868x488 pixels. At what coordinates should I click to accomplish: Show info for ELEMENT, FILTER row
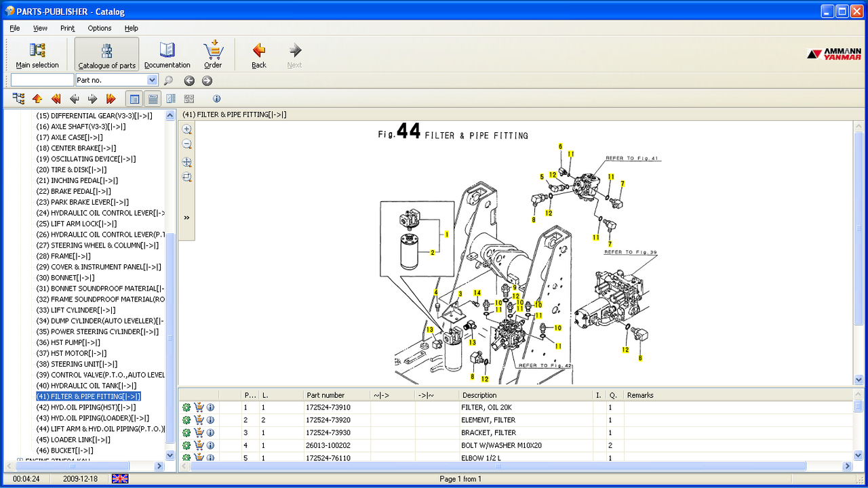[x=210, y=420]
